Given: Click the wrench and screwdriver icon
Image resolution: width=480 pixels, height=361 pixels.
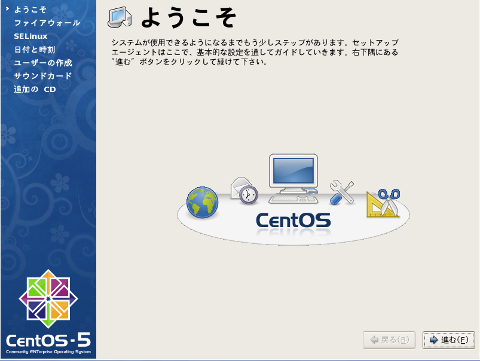Looking at the screenshot, I should pyautogui.click(x=342, y=192).
